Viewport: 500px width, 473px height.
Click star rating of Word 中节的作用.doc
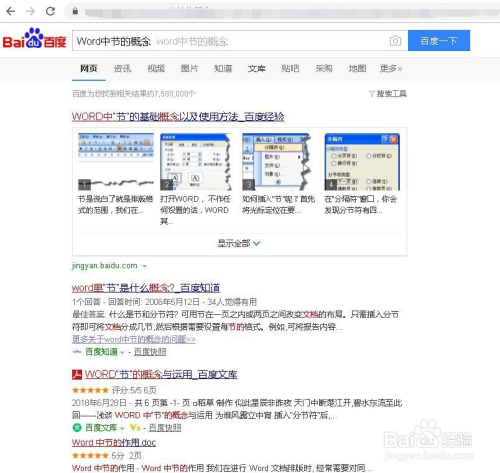(90, 455)
